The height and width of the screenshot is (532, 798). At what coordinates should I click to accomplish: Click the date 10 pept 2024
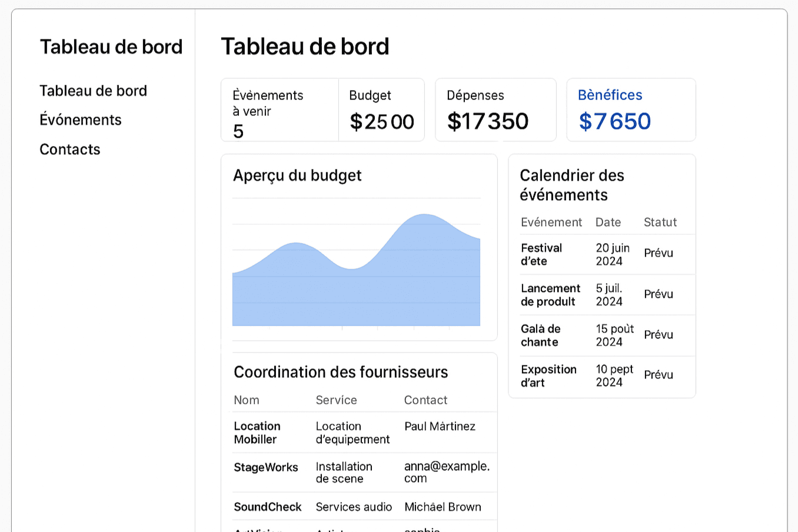point(614,375)
